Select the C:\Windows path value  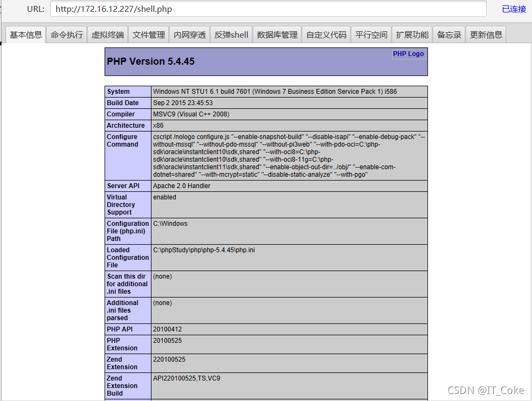(170, 224)
